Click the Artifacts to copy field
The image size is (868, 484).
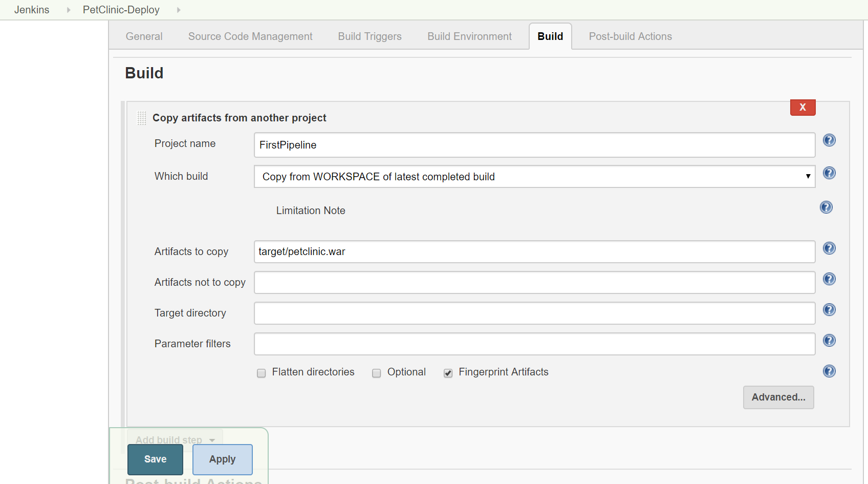[x=534, y=251]
